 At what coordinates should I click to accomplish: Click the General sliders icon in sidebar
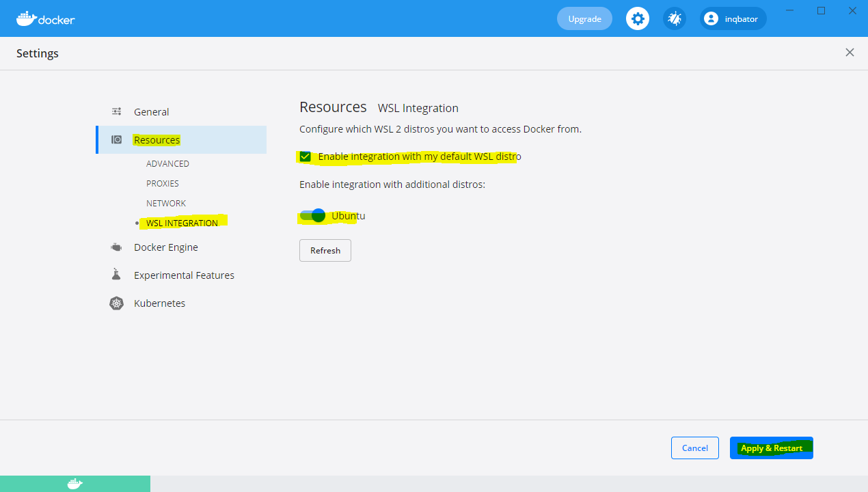click(117, 112)
